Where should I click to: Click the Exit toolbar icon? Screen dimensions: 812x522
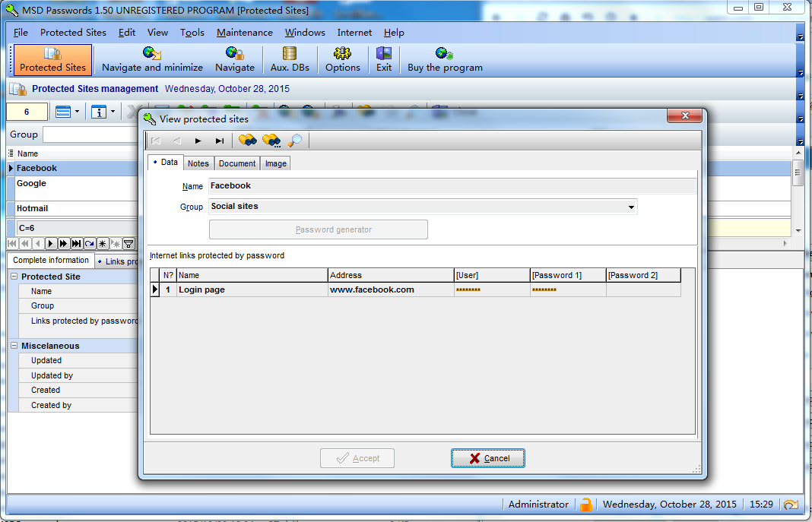(384, 60)
